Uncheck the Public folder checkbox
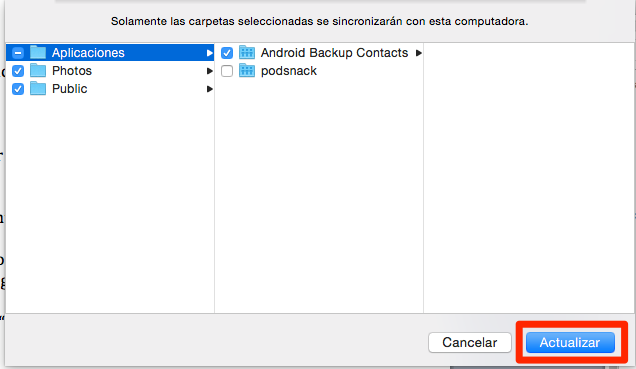This screenshot has height=369, width=636. (x=18, y=89)
